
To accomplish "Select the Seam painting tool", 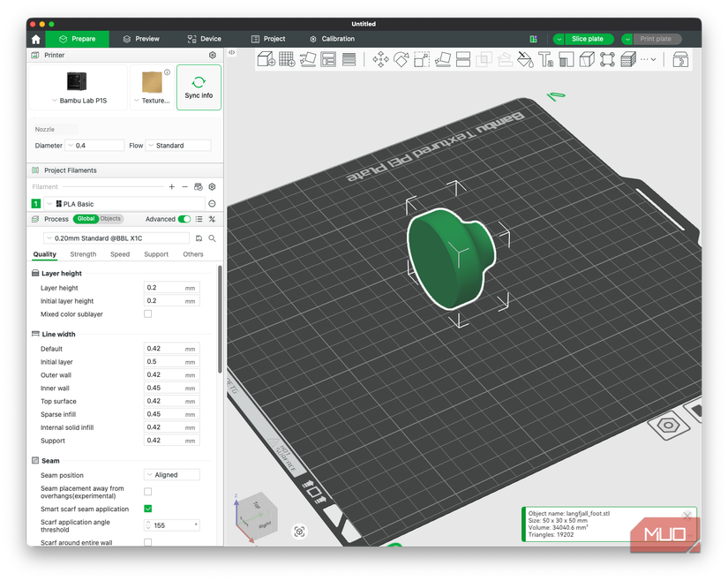I will click(587, 59).
